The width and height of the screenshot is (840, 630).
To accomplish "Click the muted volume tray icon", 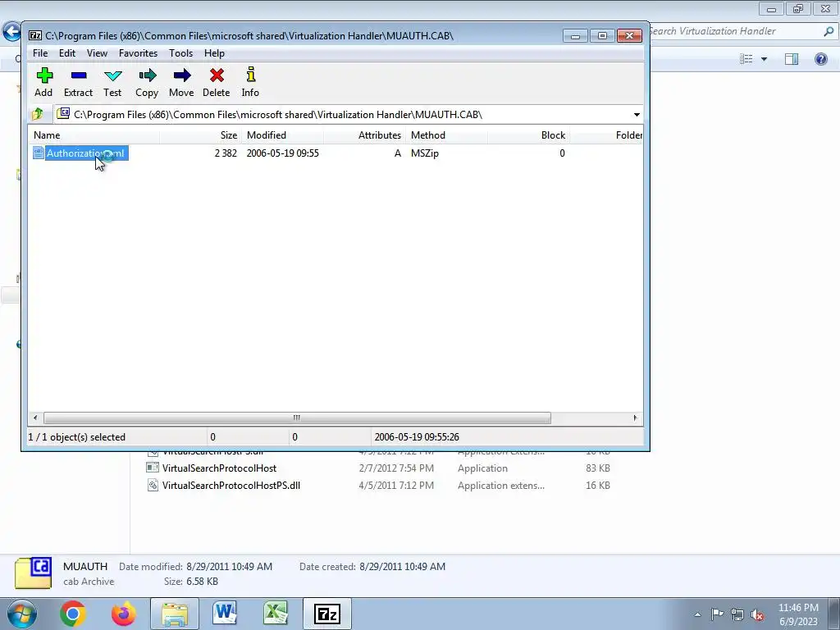I will tap(757, 614).
